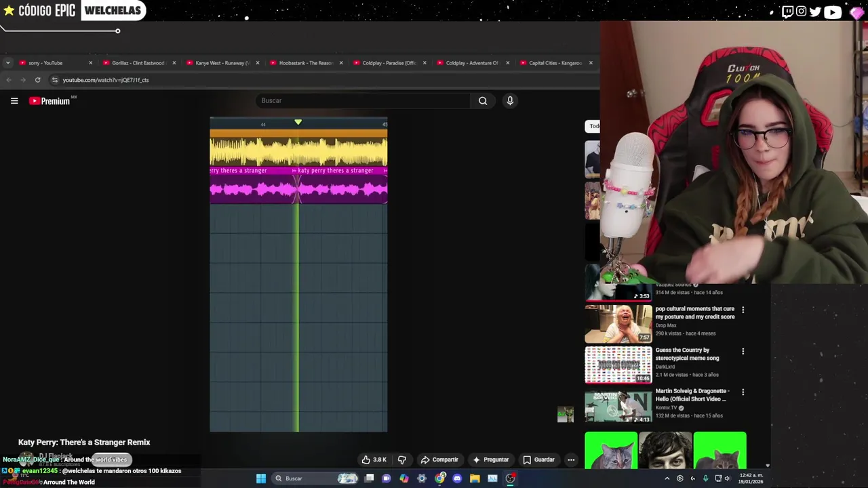Close the Capital Cities - Kangaroo tab
The image size is (868, 488).
click(591, 63)
